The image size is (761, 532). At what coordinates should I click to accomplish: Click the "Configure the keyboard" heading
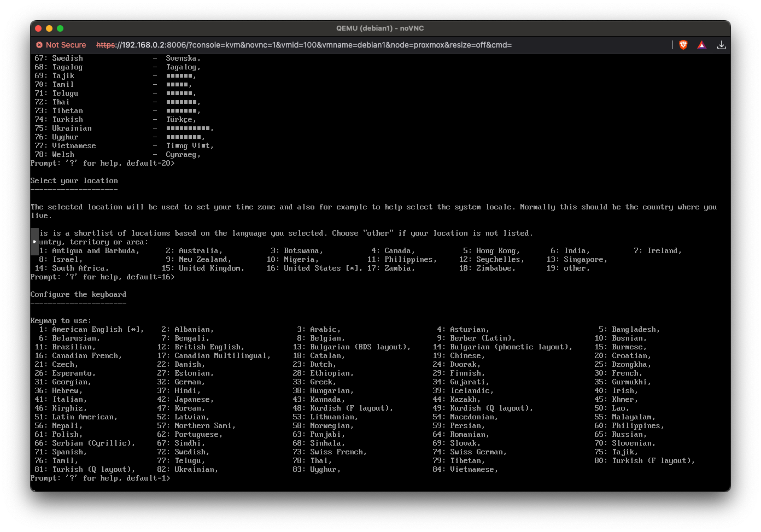[78, 295]
